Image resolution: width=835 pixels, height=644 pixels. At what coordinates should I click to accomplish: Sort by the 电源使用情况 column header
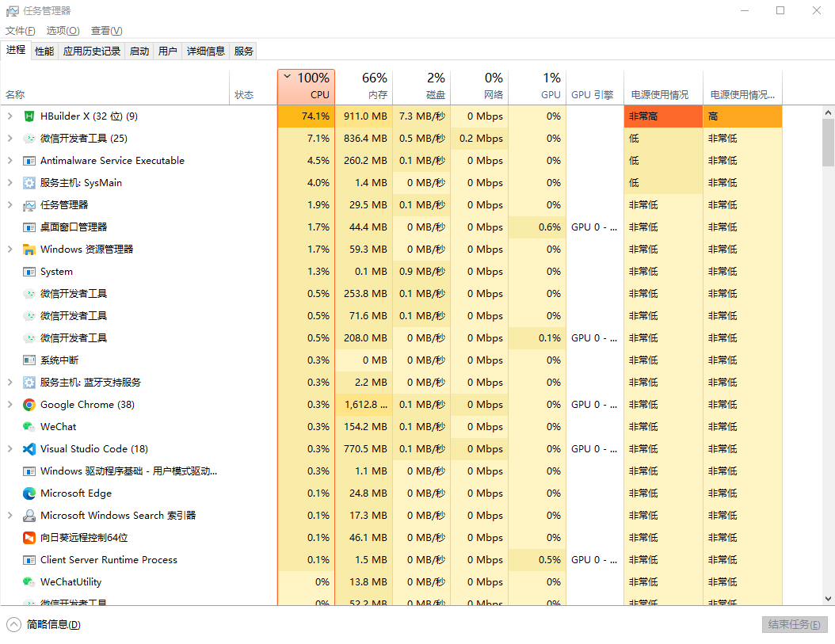click(x=664, y=87)
